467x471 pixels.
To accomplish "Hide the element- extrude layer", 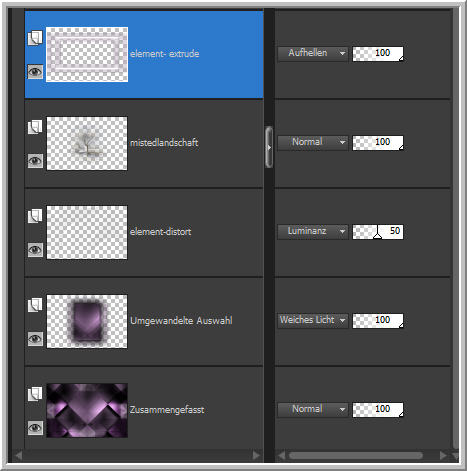I will tap(35, 72).
